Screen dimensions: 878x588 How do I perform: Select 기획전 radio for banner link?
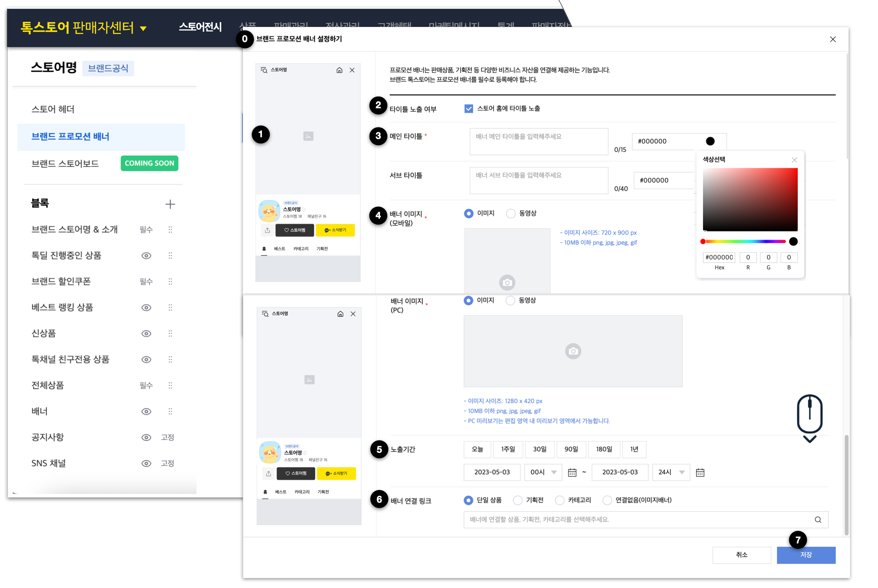pos(518,500)
